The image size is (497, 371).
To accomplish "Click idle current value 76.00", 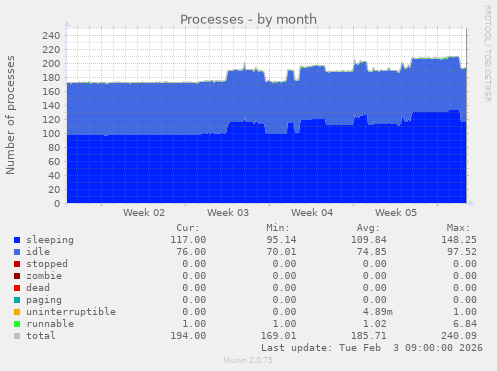I will click(191, 252).
